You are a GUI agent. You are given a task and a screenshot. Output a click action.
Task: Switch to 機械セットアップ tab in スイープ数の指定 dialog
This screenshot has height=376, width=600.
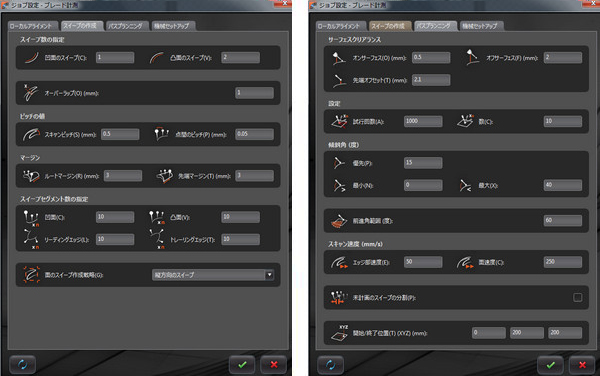coord(173,26)
